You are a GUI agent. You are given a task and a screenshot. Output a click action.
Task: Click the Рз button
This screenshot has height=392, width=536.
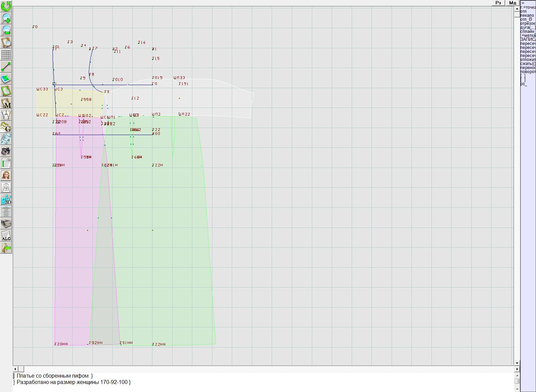pyautogui.click(x=498, y=3)
